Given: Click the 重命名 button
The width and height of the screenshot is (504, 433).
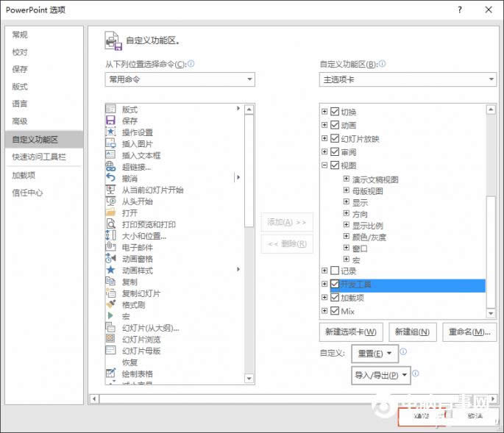Looking at the screenshot, I should click(469, 332).
